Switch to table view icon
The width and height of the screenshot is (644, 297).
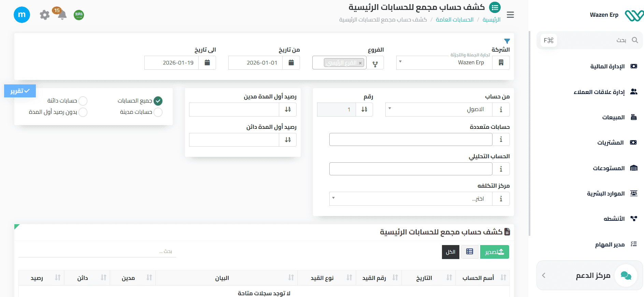(470, 252)
